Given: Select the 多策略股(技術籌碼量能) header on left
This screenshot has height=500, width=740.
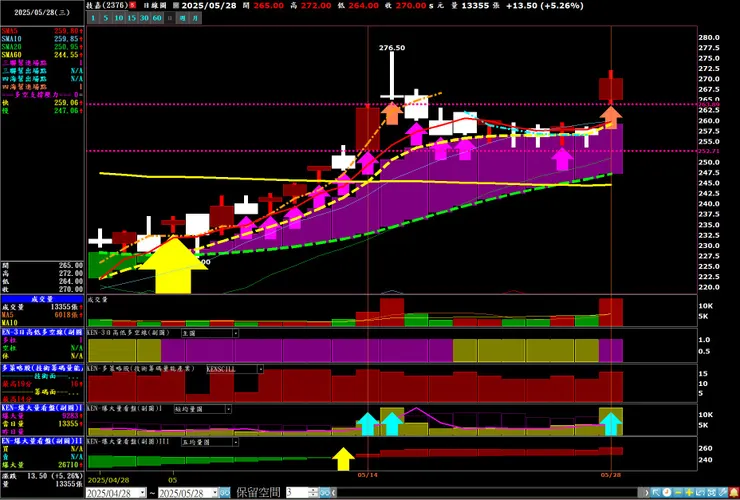Looking at the screenshot, I should (42, 367).
